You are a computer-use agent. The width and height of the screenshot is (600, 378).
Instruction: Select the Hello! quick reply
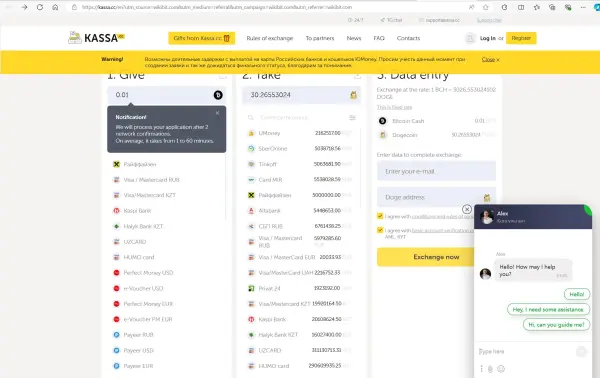coord(577,294)
